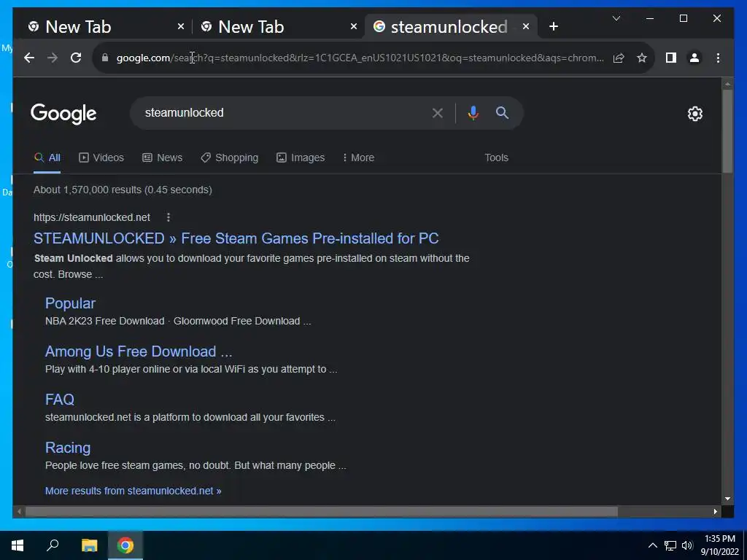747x560 pixels.
Task: Switch to News results
Action: pos(163,157)
